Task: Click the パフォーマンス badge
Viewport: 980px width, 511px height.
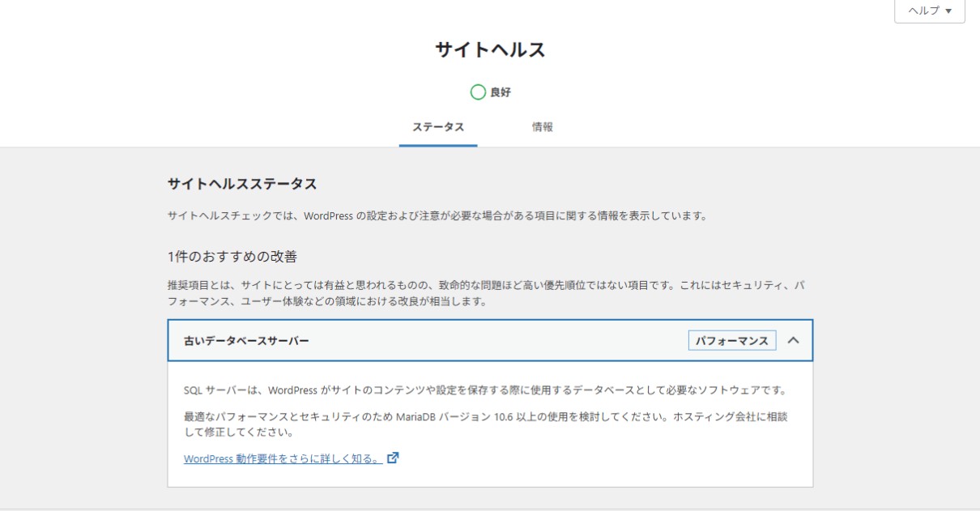Action: point(731,341)
